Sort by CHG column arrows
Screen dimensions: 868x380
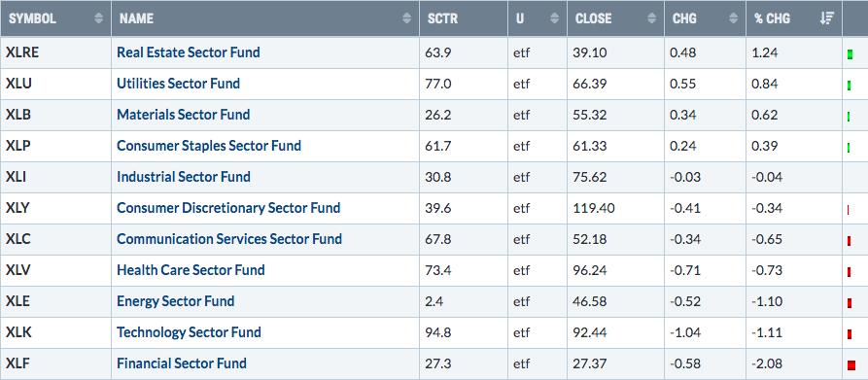pyautogui.click(x=734, y=18)
